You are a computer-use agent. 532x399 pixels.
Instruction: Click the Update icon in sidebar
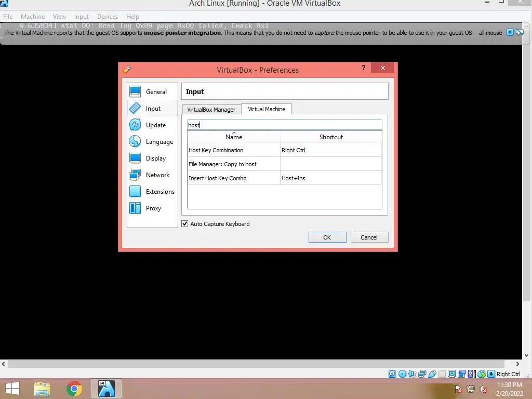(135, 125)
